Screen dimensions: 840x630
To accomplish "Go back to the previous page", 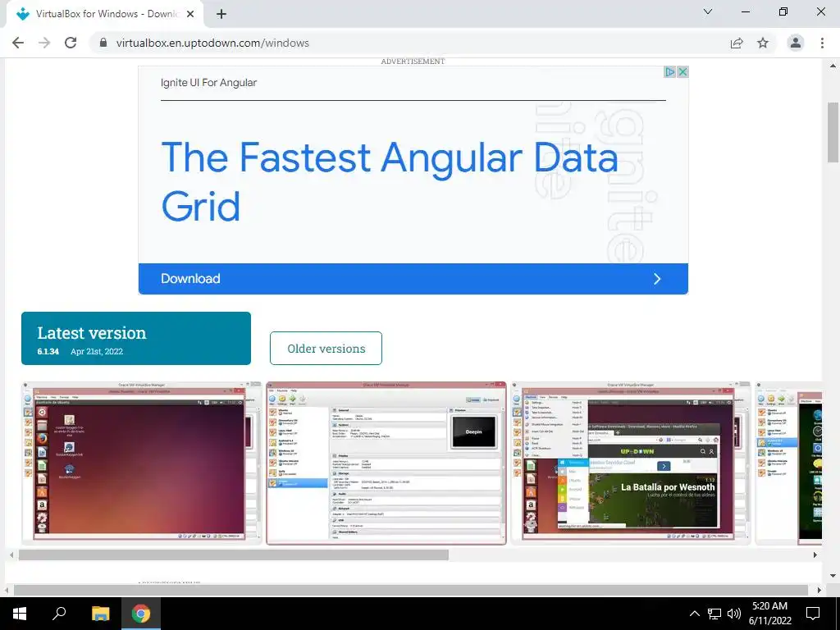I will [18, 43].
